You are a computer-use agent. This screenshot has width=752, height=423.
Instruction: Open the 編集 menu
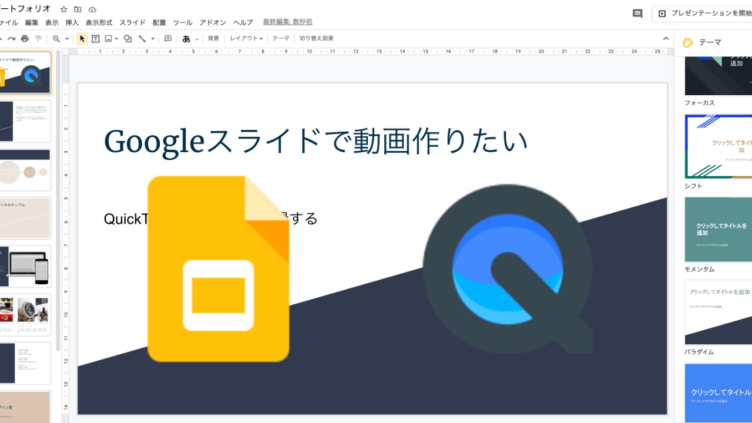click(32, 23)
